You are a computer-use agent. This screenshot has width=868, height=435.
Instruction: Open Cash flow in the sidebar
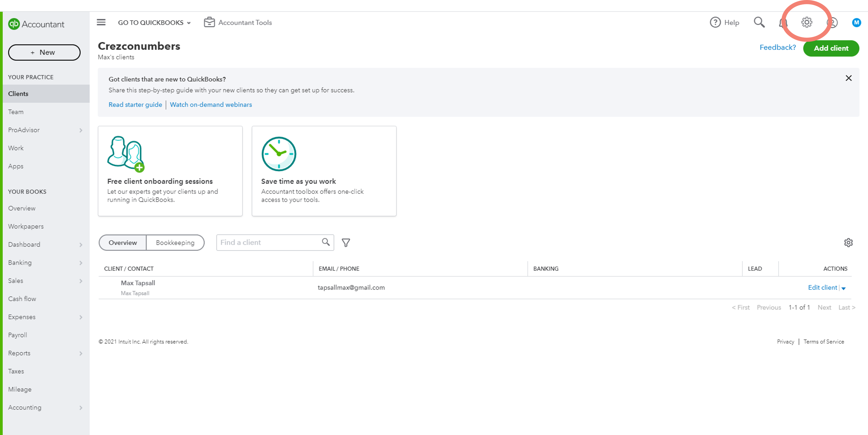coord(46,299)
